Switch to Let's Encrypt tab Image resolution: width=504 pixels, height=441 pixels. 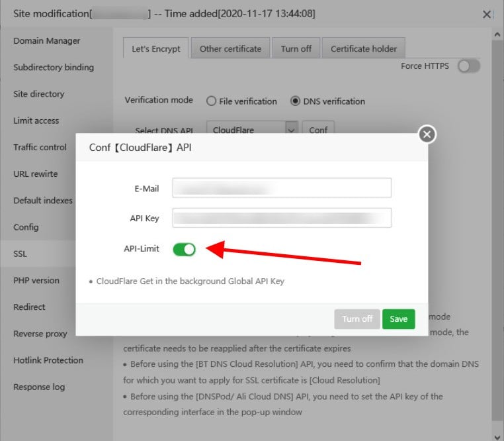coord(156,48)
